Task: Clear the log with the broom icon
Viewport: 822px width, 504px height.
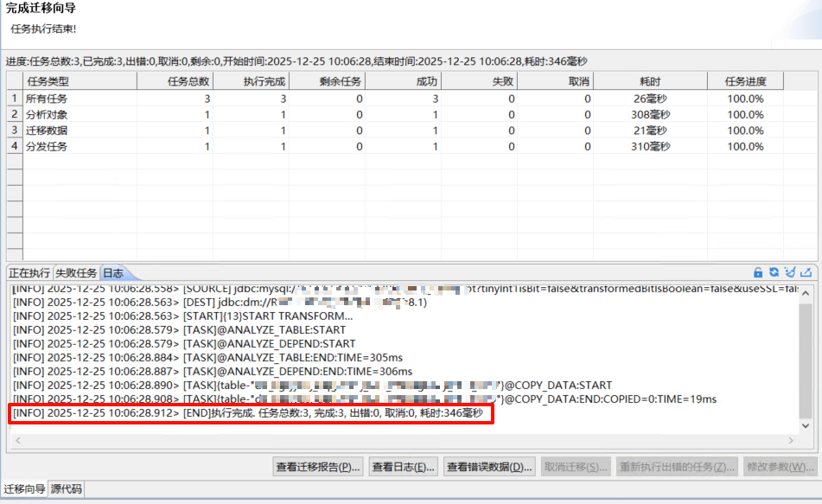Action: click(x=790, y=272)
